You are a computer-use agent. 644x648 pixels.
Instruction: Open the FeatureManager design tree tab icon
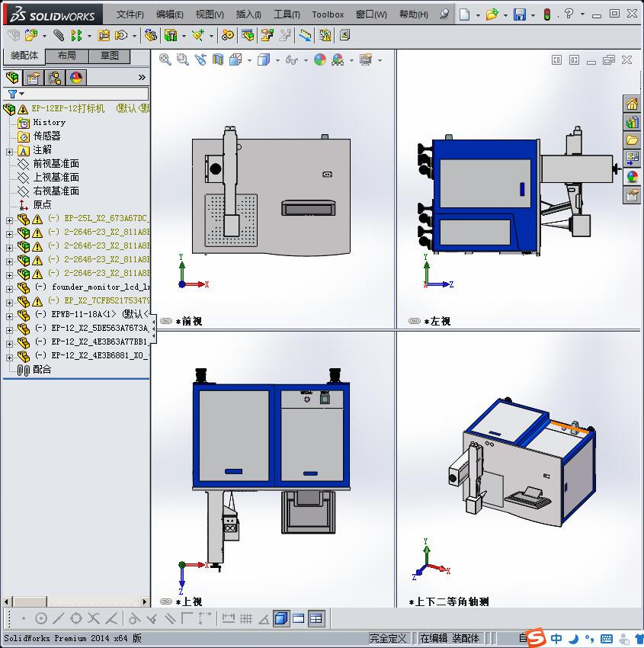click(x=12, y=77)
